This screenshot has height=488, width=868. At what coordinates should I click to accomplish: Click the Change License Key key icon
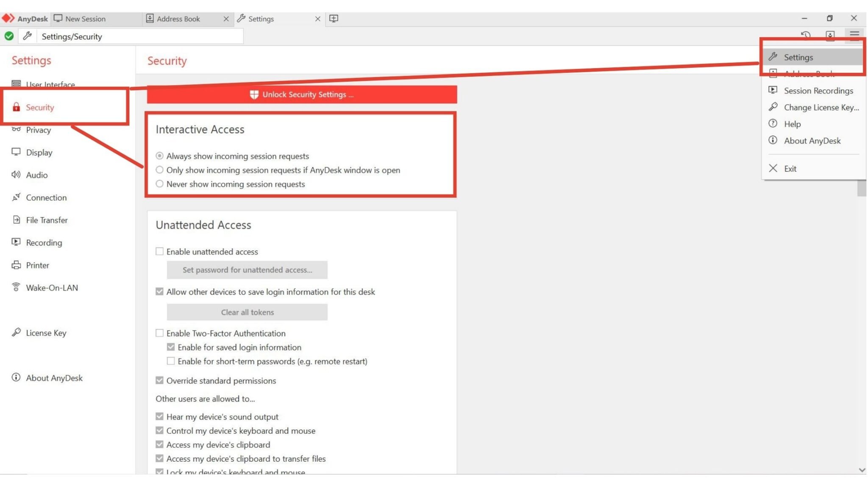click(x=773, y=107)
